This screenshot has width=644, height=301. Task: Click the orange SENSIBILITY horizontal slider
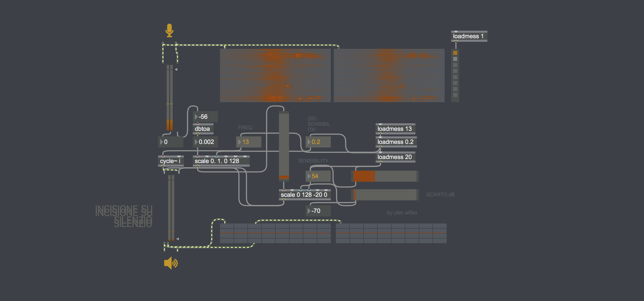(x=384, y=176)
